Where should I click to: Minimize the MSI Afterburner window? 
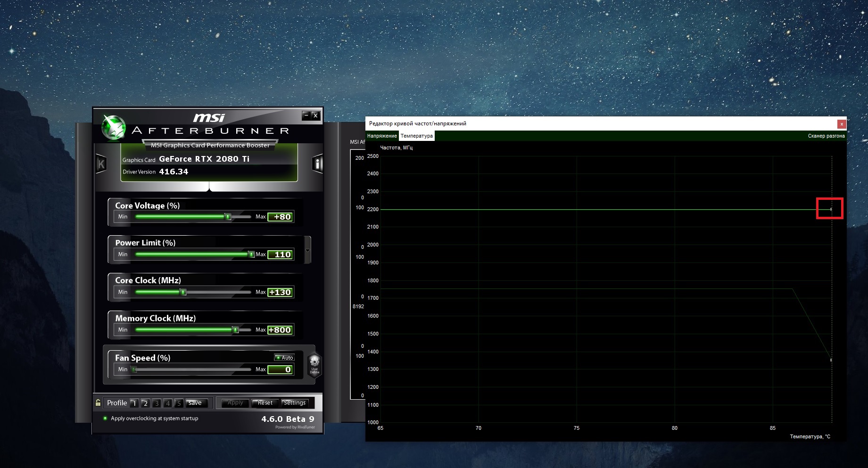click(x=306, y=115)
